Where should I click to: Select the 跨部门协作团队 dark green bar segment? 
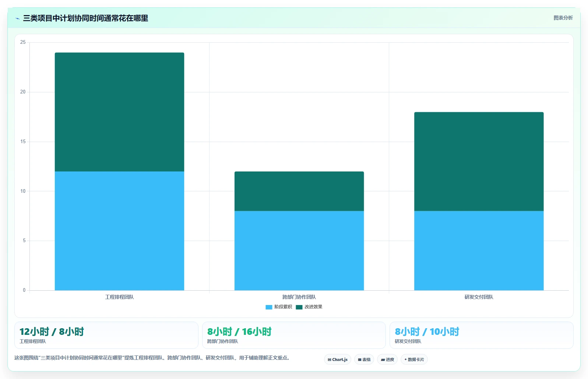(299, 191)
